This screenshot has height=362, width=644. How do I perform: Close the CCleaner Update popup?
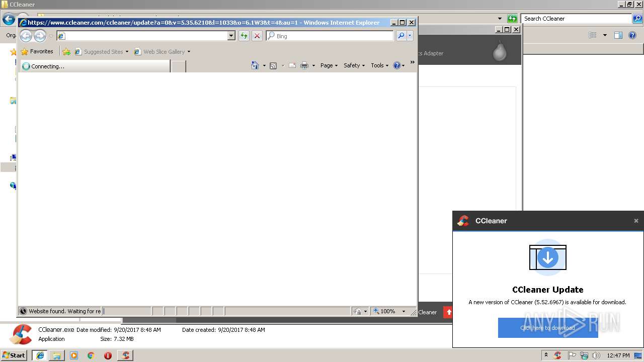[636, 221]
